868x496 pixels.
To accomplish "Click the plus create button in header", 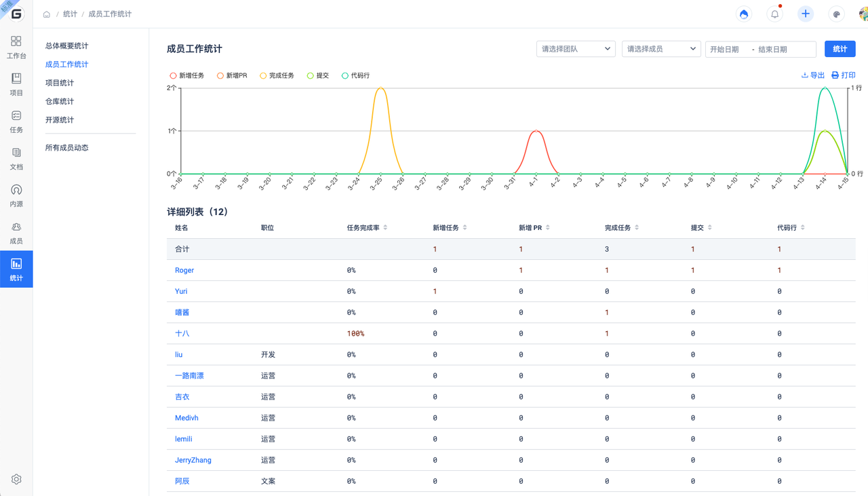I will 806,14.
